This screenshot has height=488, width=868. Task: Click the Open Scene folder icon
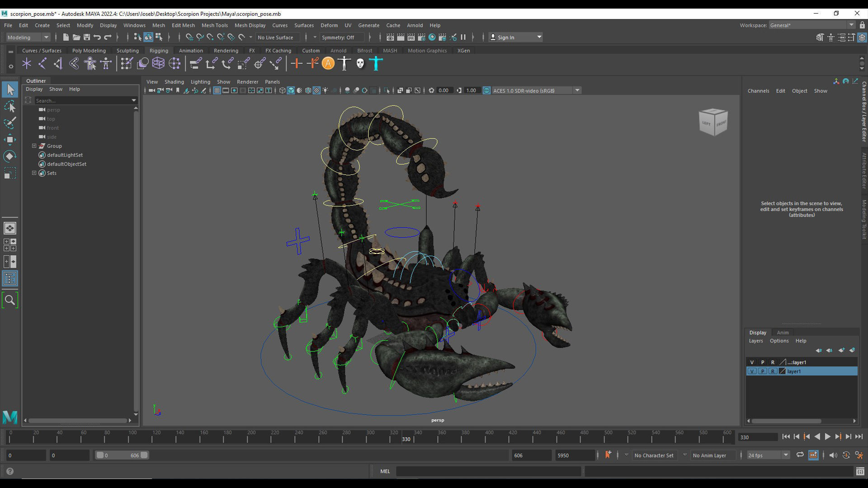tap(76, 37)
